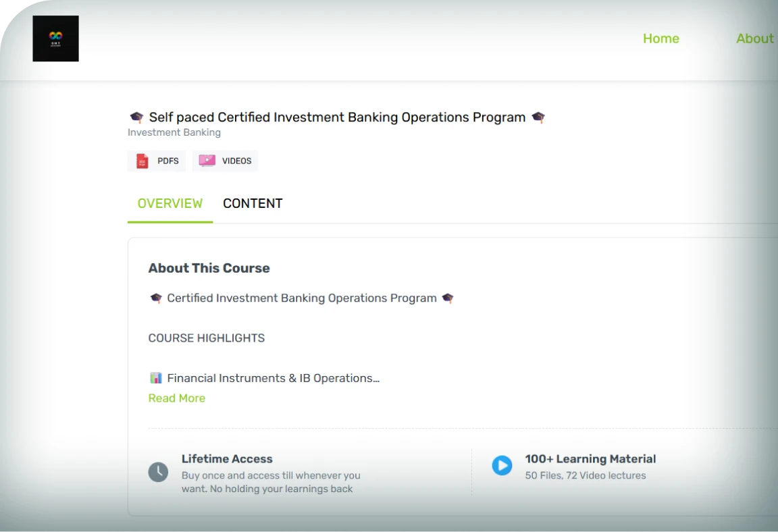Viewport: 778px width, 532px height.
Task: Click the graduation cap icon after course title
Action: pos(538,117)
